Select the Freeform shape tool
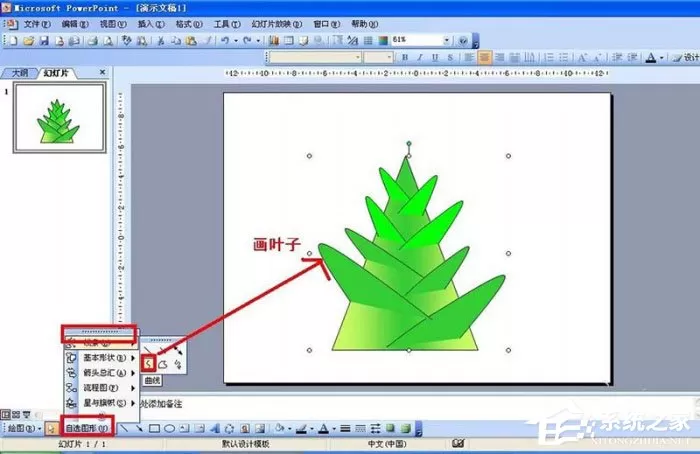 pos(163,364)
